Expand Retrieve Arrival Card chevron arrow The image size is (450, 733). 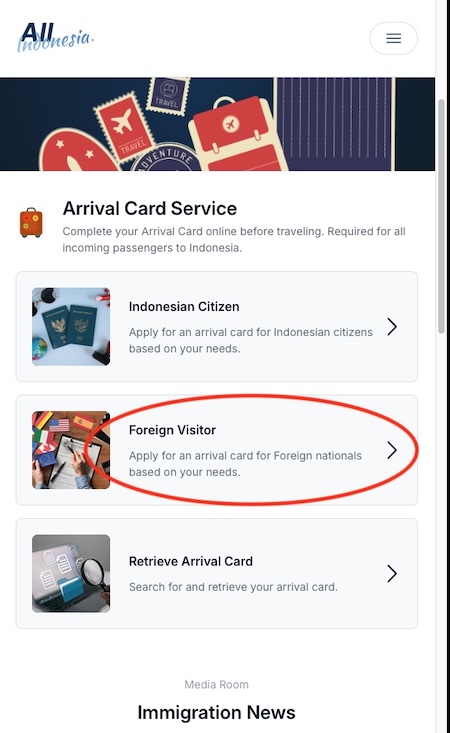(x=392, y=573)
